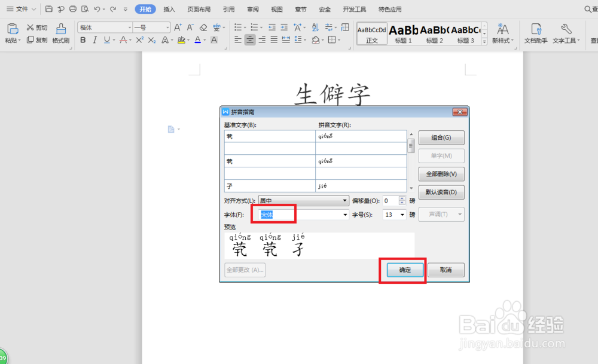Click the subscript formatting icon
The image size is (598, 364).
click(x=152, y=40)
